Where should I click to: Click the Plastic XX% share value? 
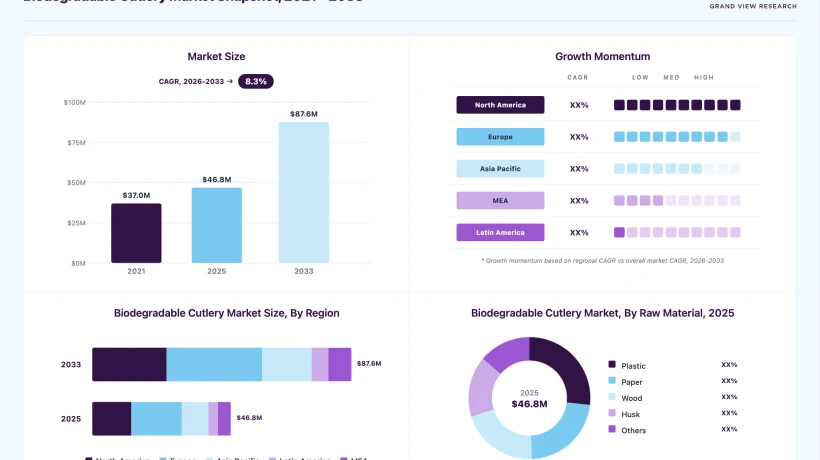(729, 365)
